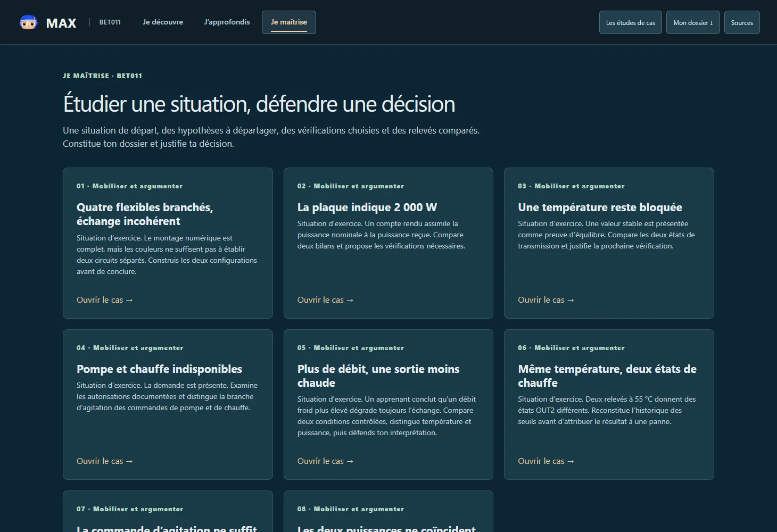Click description about valeur stable présentée comme preuve
This screenshot has width=777, height=532.
click(x=606, y=235)
